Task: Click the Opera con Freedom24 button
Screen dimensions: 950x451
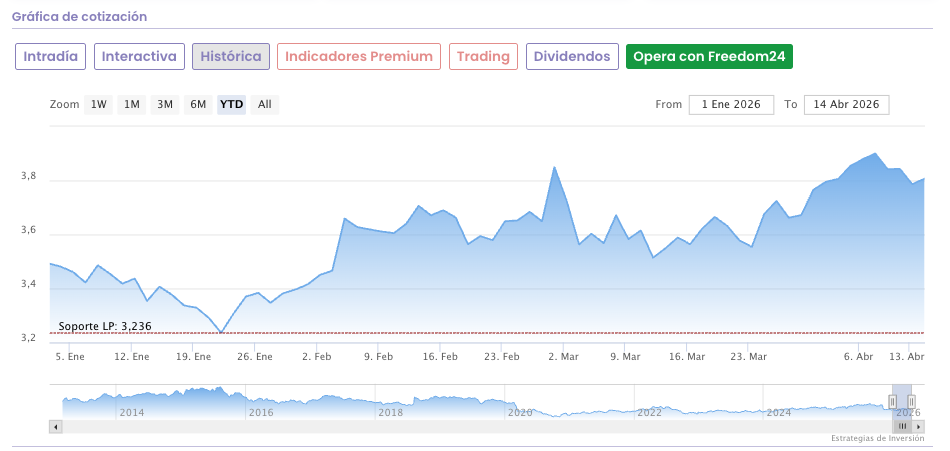Action: (x=709, y=57)
